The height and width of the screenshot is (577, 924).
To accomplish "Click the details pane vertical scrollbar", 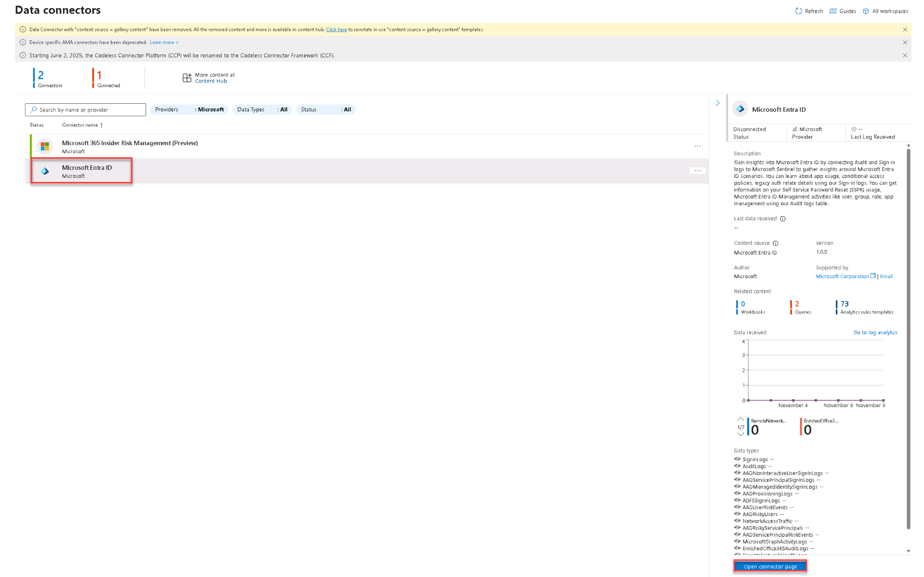I will pos(908,339).
